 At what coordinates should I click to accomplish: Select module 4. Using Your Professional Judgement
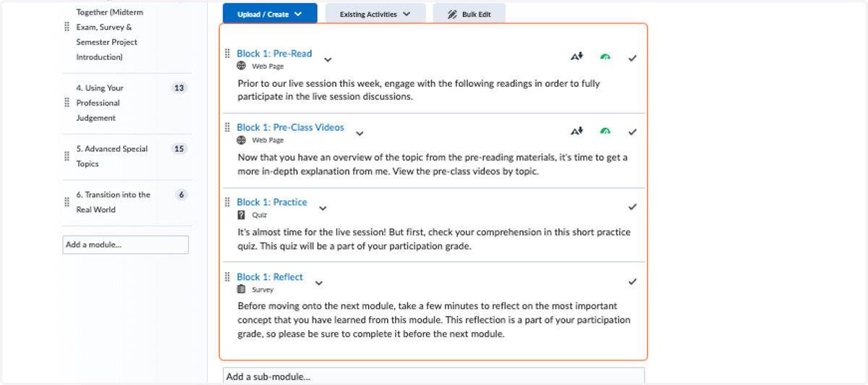tap(100, 103)
